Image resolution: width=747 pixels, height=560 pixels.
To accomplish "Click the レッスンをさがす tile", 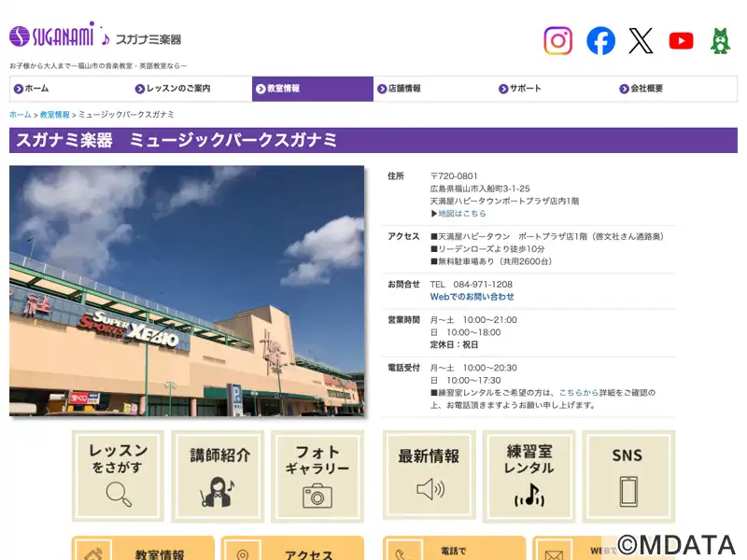I will point(118,476).
